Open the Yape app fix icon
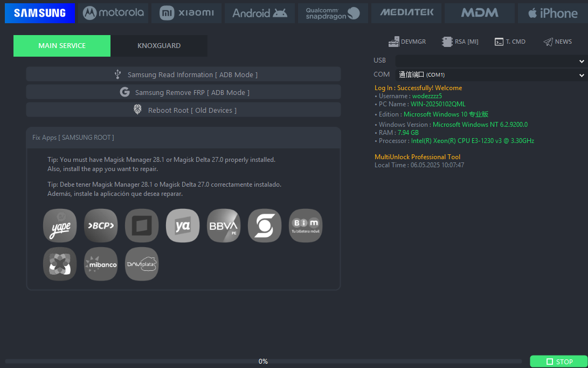 (59, 226)
